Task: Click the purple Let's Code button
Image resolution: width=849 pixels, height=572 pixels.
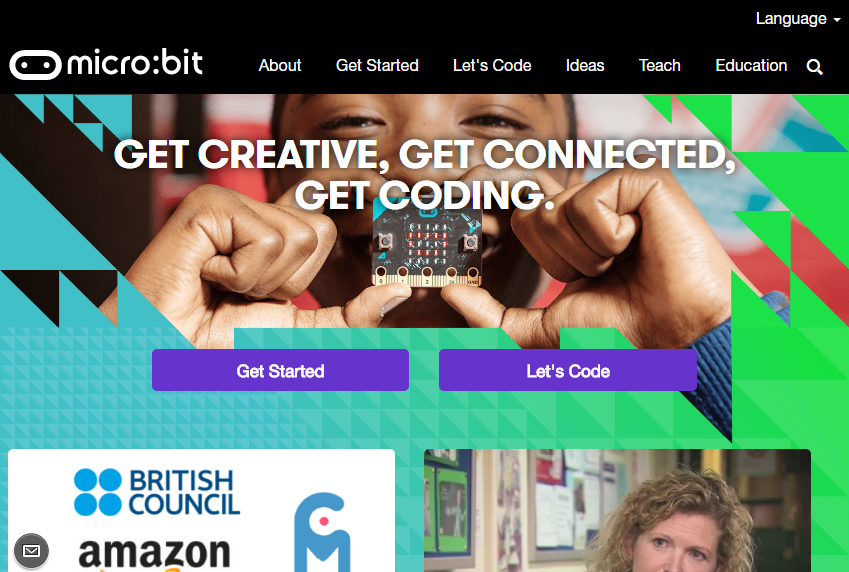Action: tap(568, 370)
